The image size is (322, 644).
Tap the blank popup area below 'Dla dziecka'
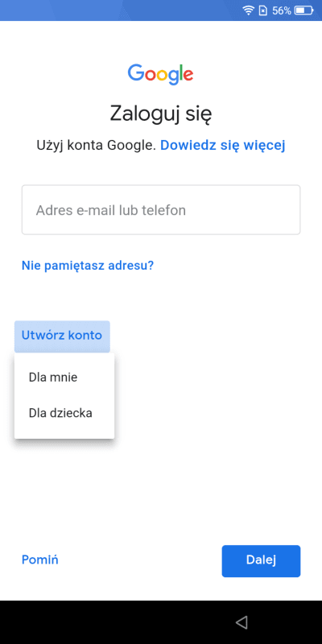pyautogui.click(x=64, y=434)
